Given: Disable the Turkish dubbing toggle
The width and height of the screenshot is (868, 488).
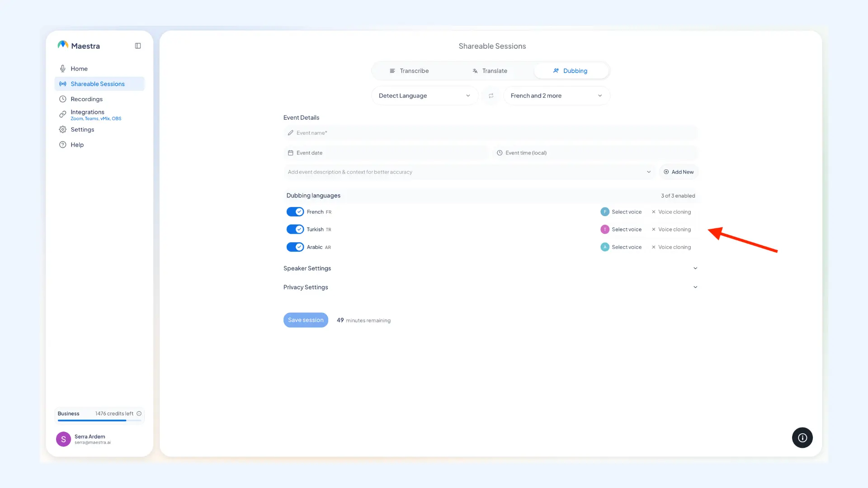Looking at the screenshot, I should [295, 230].
